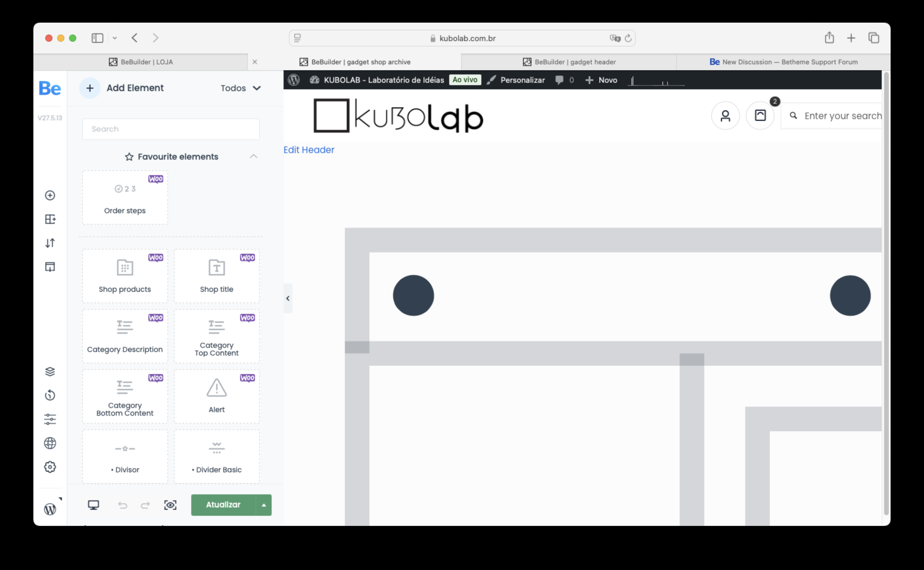Click the kubolab logo
The width and height of the screenshot is (924, 570).
399,116
